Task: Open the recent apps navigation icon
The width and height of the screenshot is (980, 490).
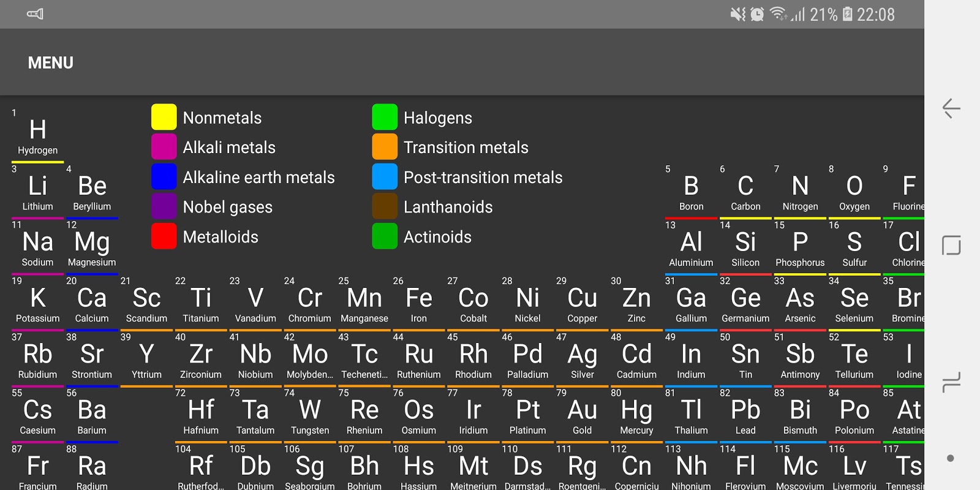Action: click(951, 383)
